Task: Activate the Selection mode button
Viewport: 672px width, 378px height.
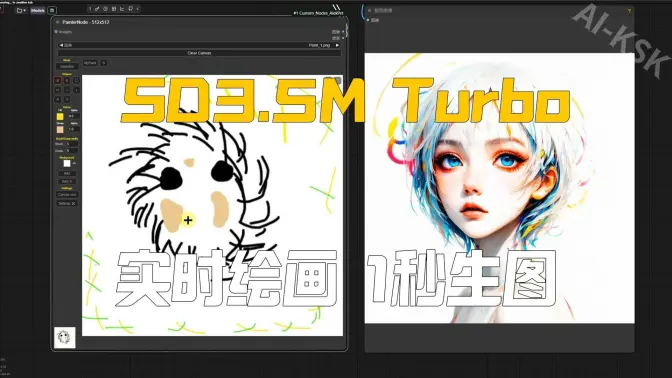Action: pyautogui.click(x=67, y=66)
